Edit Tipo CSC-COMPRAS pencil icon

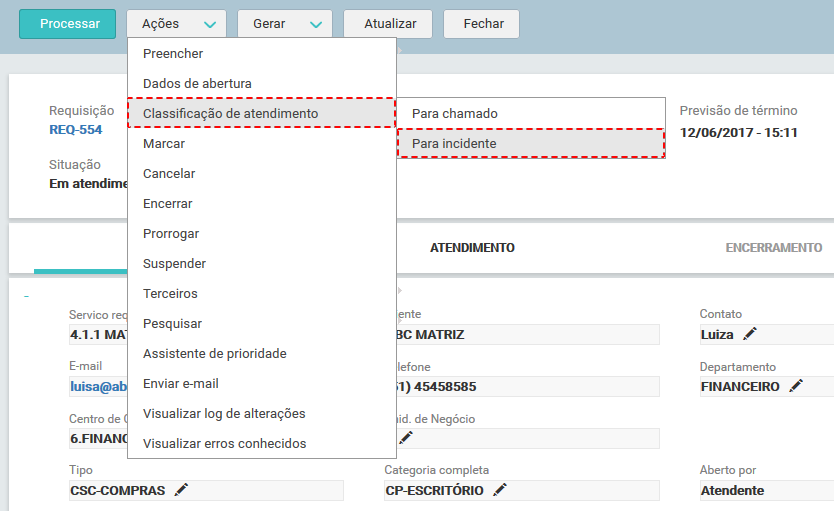[x=181, y=489]
